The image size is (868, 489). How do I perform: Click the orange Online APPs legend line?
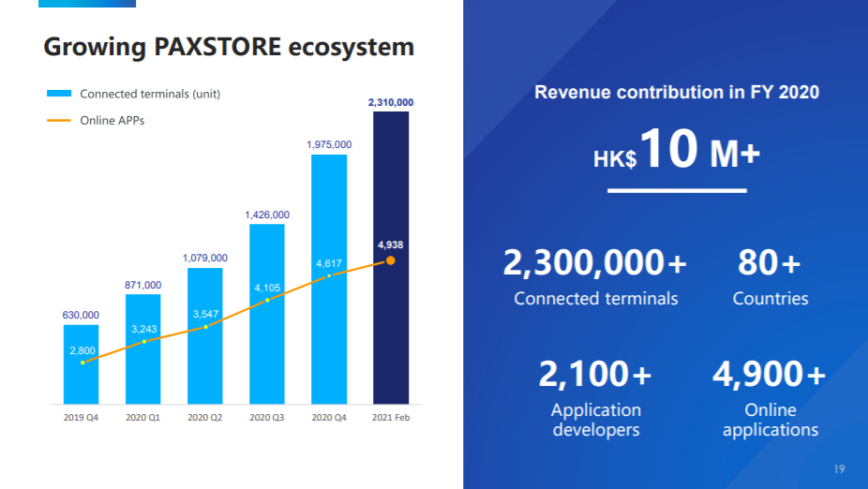(x=59, y=120)
